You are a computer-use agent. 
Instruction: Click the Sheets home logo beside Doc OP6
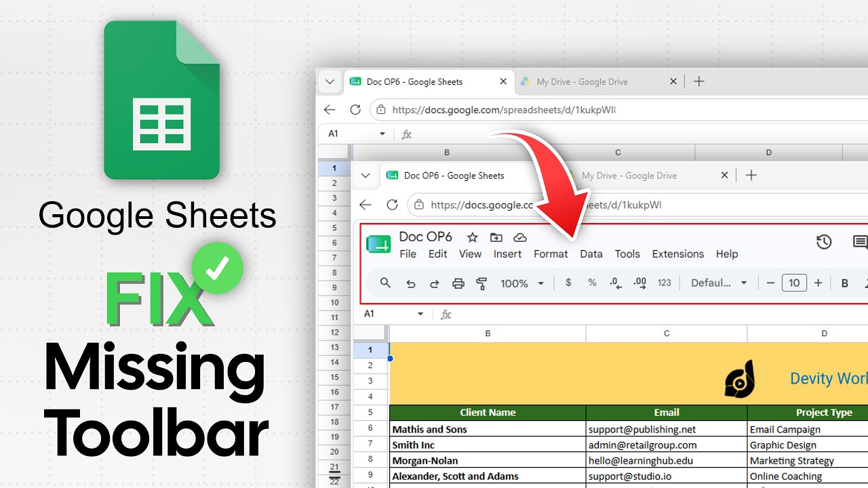pyautogui.click(x=378, y=245)
